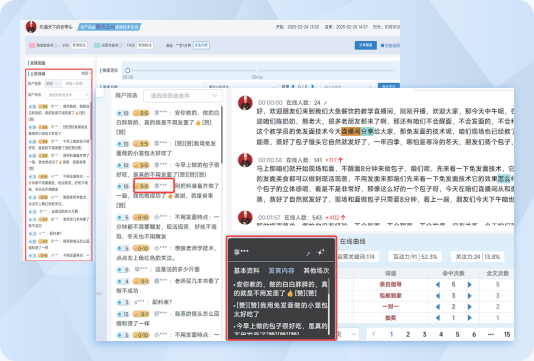Open the page-size dropdown beside pagination
The width and height of the screenshot is (534, 361).
coord(349,334)
